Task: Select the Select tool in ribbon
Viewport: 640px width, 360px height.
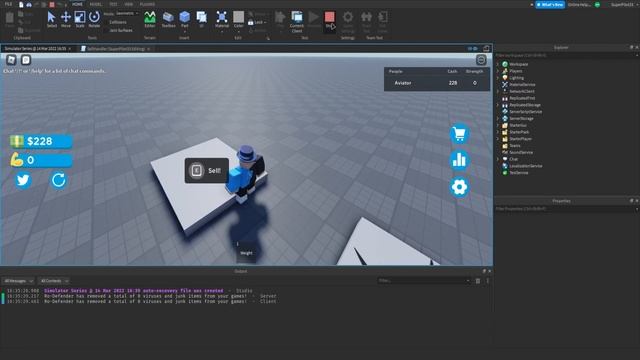Action: pyautogui.click(x=51, y=20)
